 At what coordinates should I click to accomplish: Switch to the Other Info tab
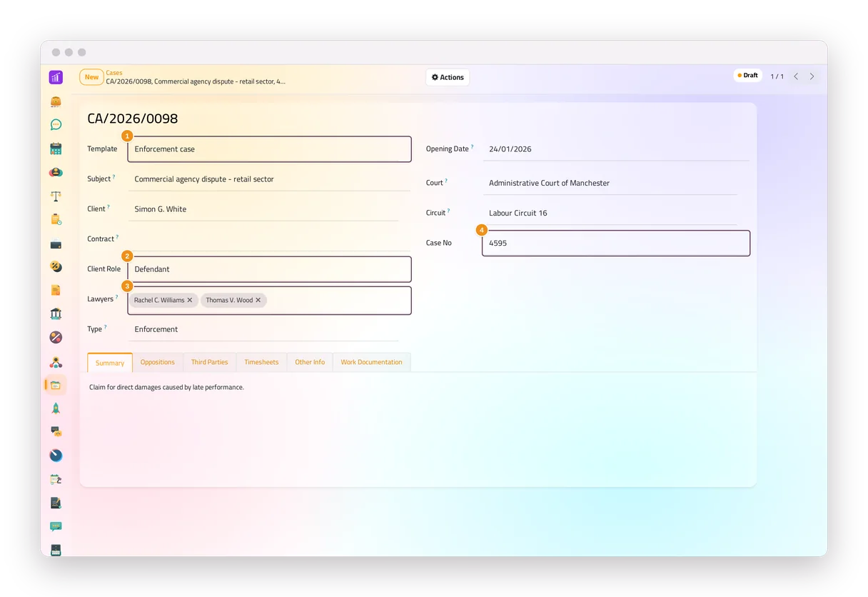pyautogui.click(x=310, y=362)
